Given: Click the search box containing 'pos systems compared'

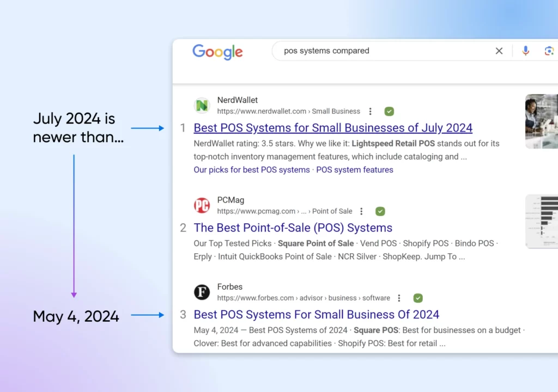Looking at the screenshot, I should (x=415, y=51).
